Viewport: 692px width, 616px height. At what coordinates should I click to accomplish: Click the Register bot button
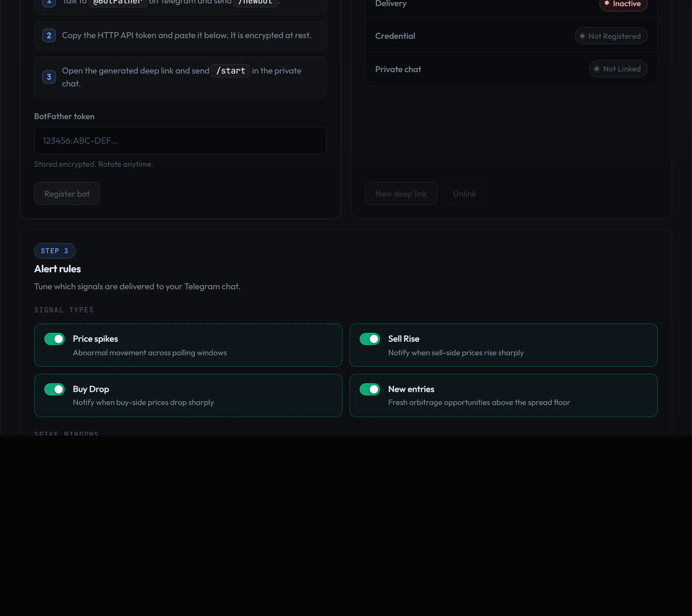(x=67, y=194)
